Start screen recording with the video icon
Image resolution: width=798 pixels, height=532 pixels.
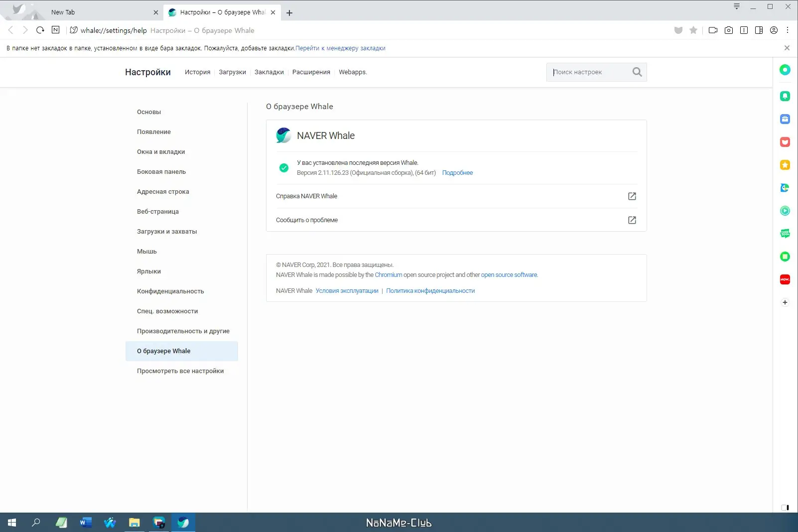pyautogui.click(x=713, y=30)
